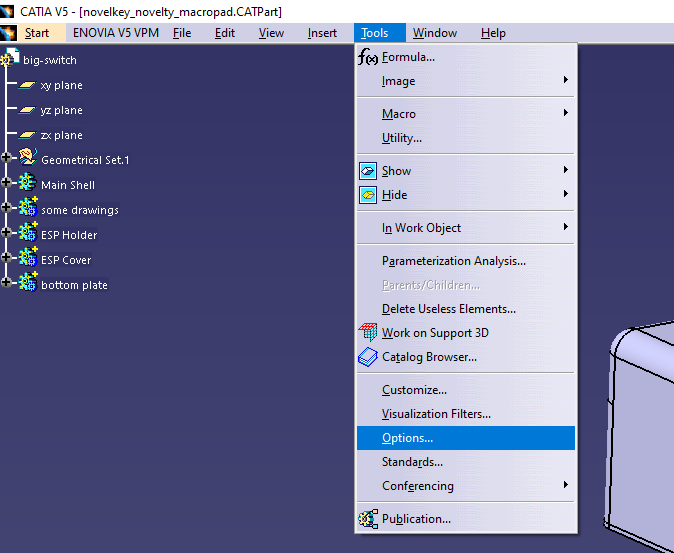674x553 pixels.
Task: Choose Utility... menu entry
Action: click(466, 138)
